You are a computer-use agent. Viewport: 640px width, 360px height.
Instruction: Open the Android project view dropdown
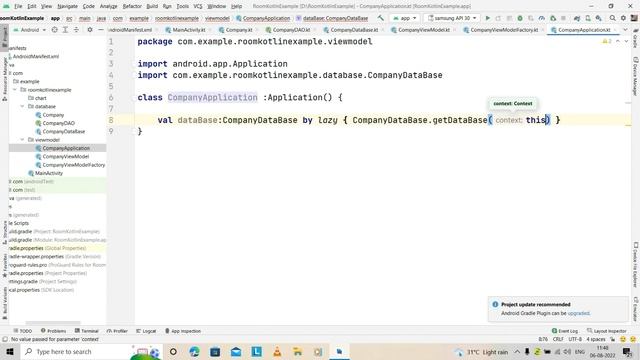pyautogui.click(x=30, y=30)
